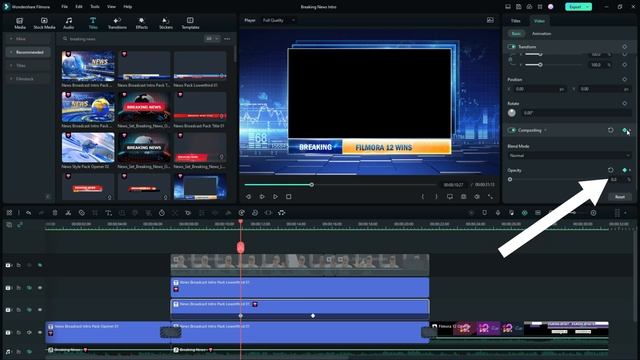Screen dimensions: 640x360
Task: Enter fullscreen preview
Action: pyautogui.click(x=490, y=197)
